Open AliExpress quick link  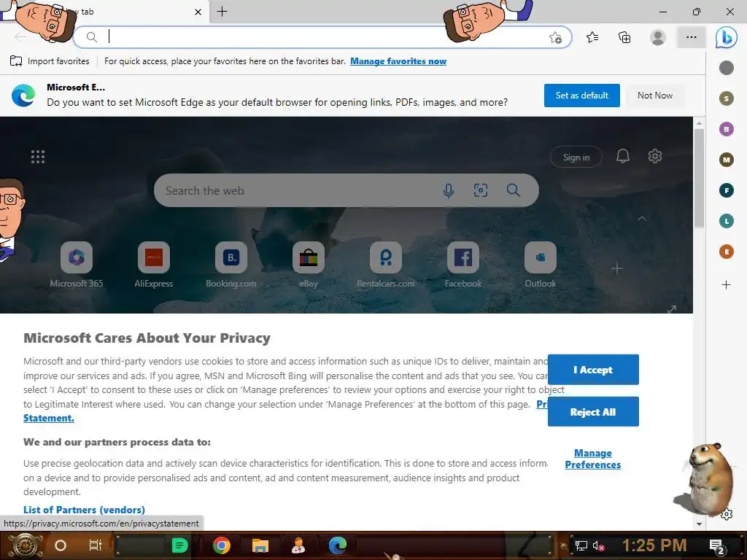tap(153, 265)
